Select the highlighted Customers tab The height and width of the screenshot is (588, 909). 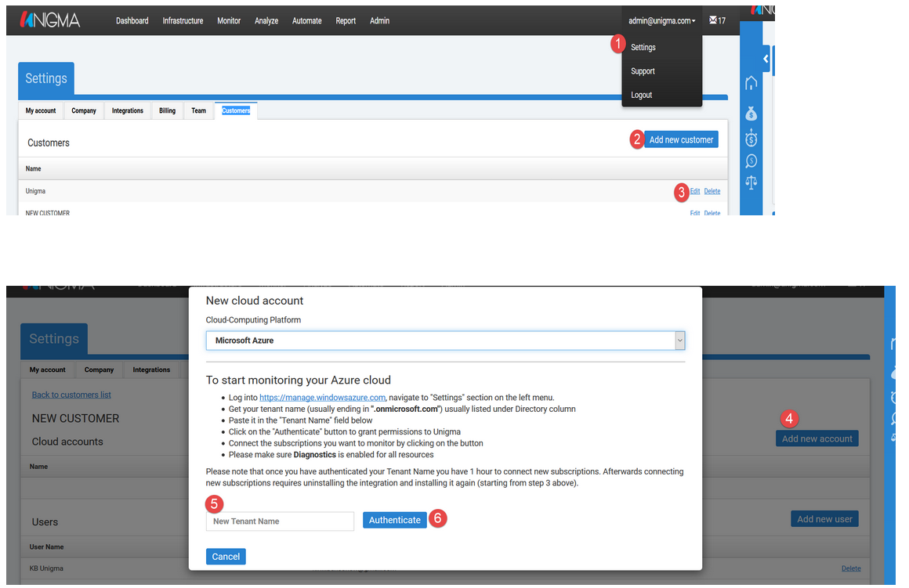point(236,110)
